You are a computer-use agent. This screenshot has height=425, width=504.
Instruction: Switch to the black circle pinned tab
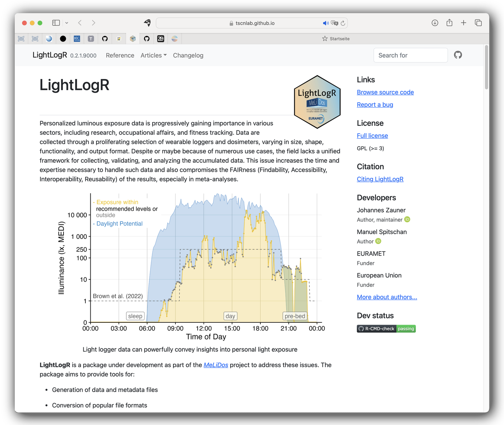tap(63, 39)
